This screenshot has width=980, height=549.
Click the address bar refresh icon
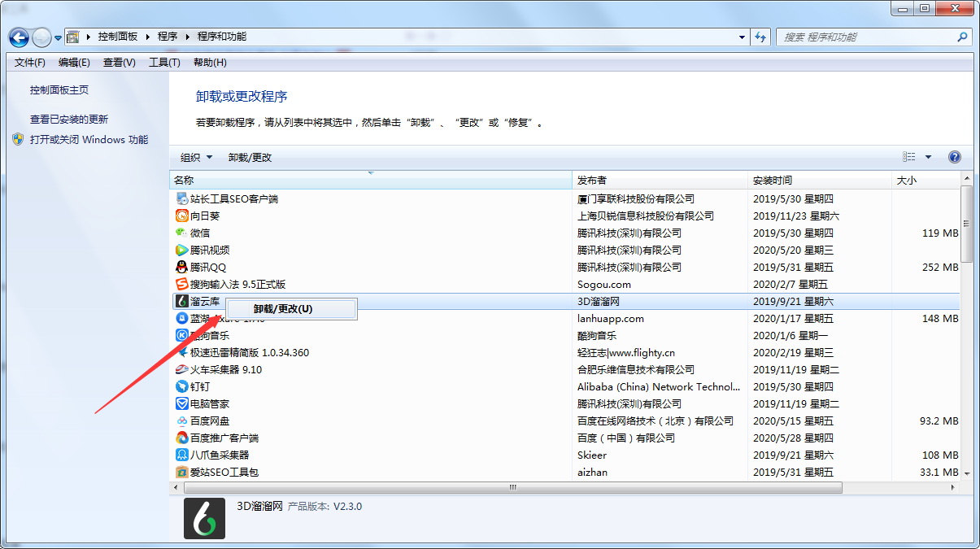(761, 37)
